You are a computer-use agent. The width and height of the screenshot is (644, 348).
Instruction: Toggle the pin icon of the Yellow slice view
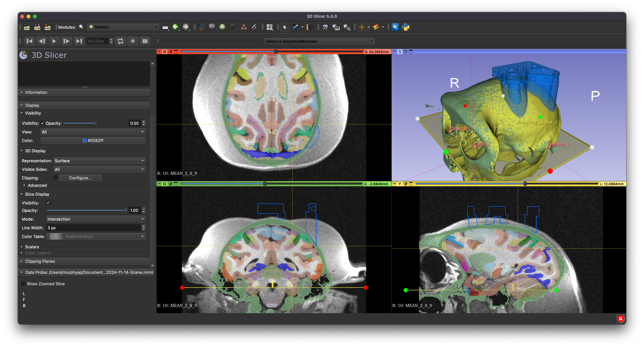pyautogui.click(x=394, y=184)
